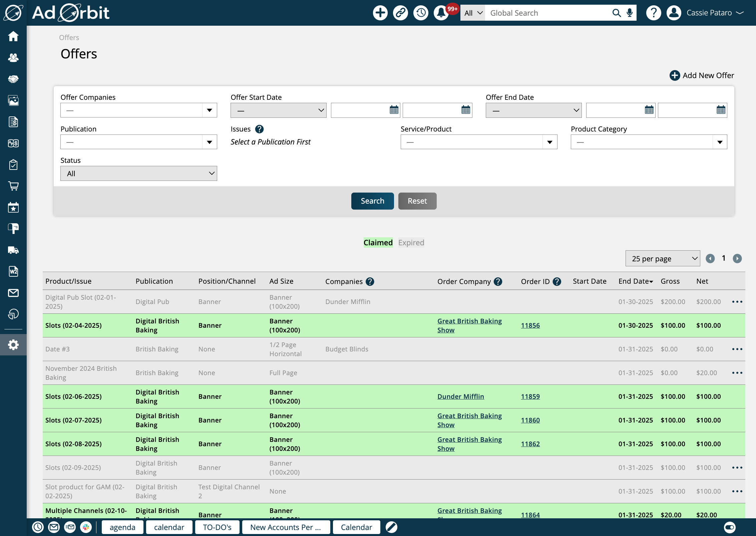Click the Slack icon in bottom bar
The height and width of the screenshot is (536, 756).
point(86,527)
